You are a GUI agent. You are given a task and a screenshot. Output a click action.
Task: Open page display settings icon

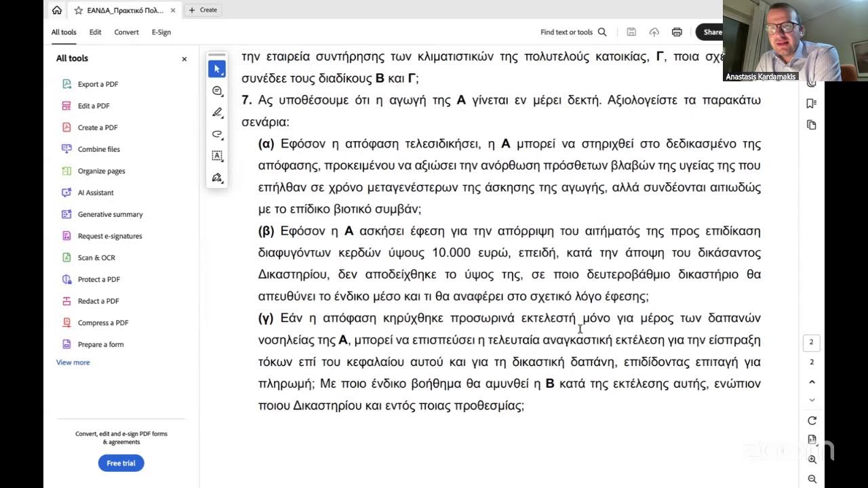click(x=812, y=440)
